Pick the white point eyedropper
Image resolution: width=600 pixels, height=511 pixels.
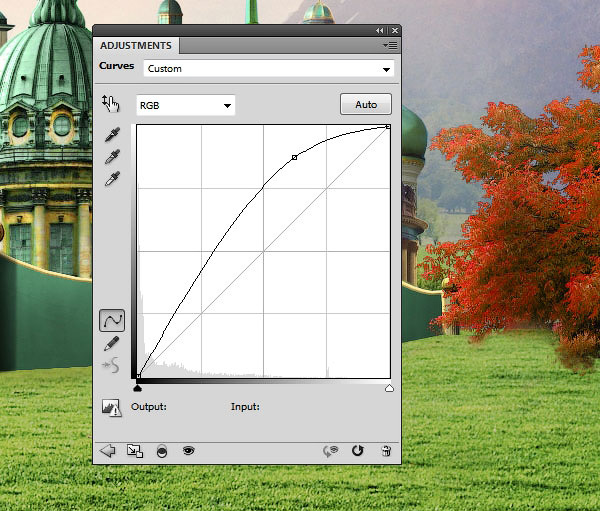click(112, 180)
